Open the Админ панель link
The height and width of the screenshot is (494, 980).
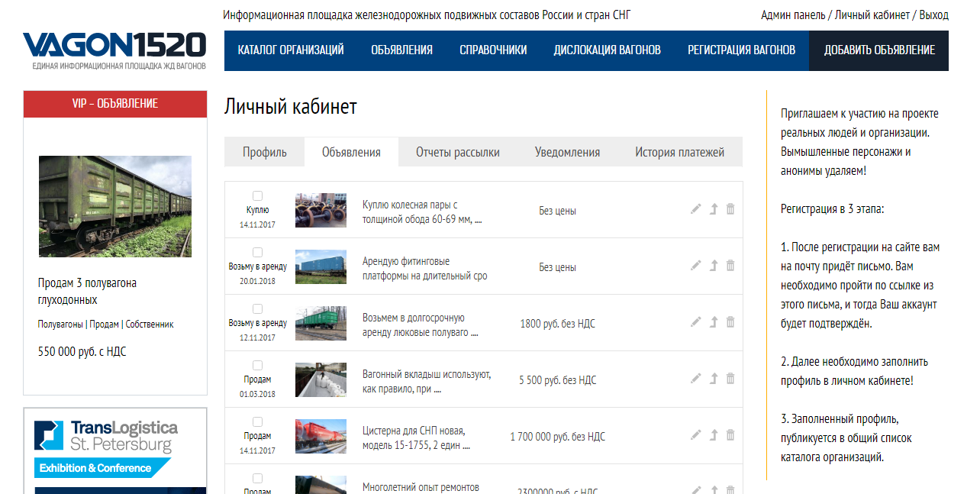(793, 15)
